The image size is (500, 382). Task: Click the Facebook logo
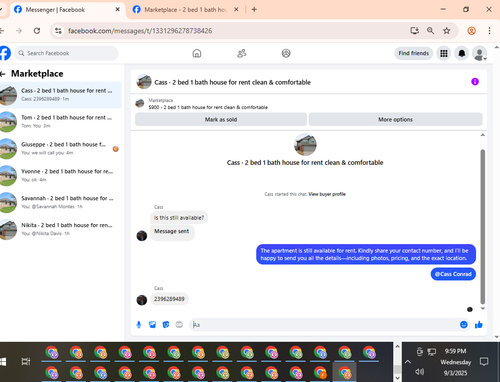point(5,53)
